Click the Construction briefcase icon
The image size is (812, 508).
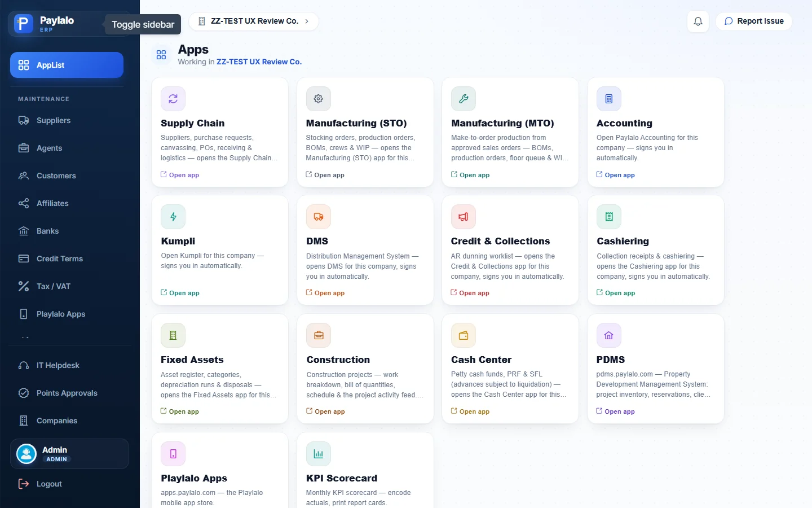(319, 335)
